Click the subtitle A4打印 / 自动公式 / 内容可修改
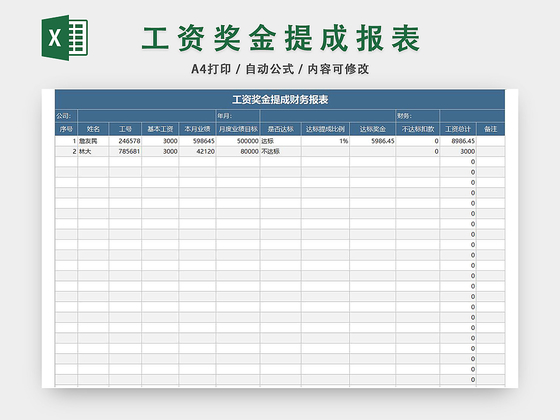 click(280, 69)
